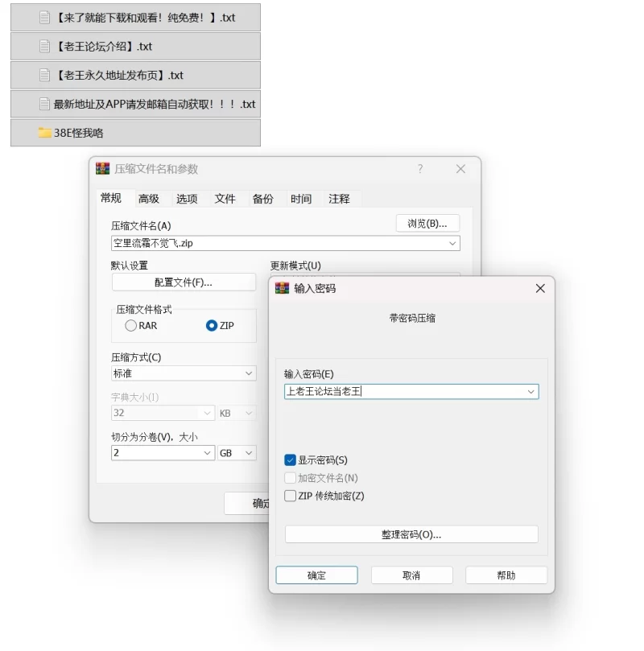Click the 【老王永久地址发布页】.txt file icon
The height and width of the screenshot is (651, 644).
[x=44, y=75]
